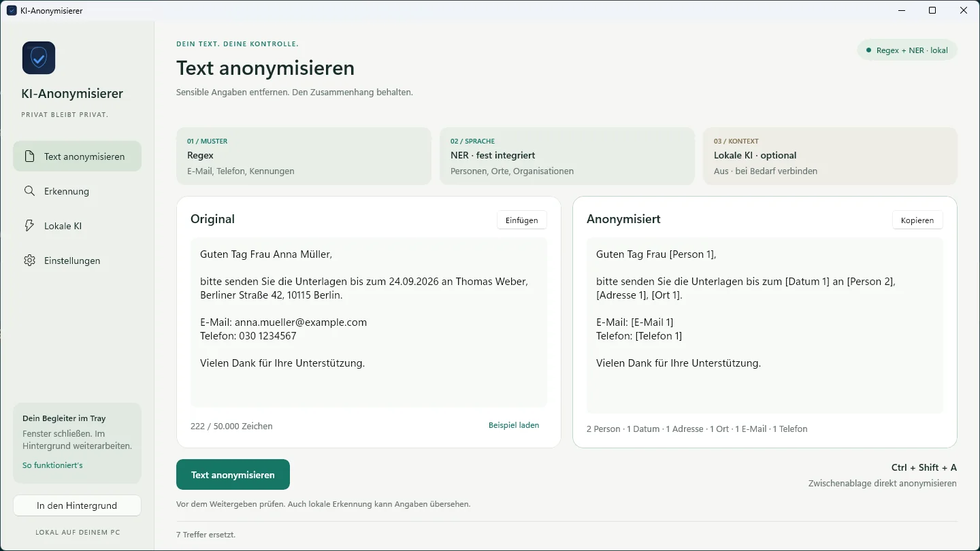This screenshot has width=980, height=551.
Task: Click the magnifier icon beside Erkennung
Action: pos(29,191)
